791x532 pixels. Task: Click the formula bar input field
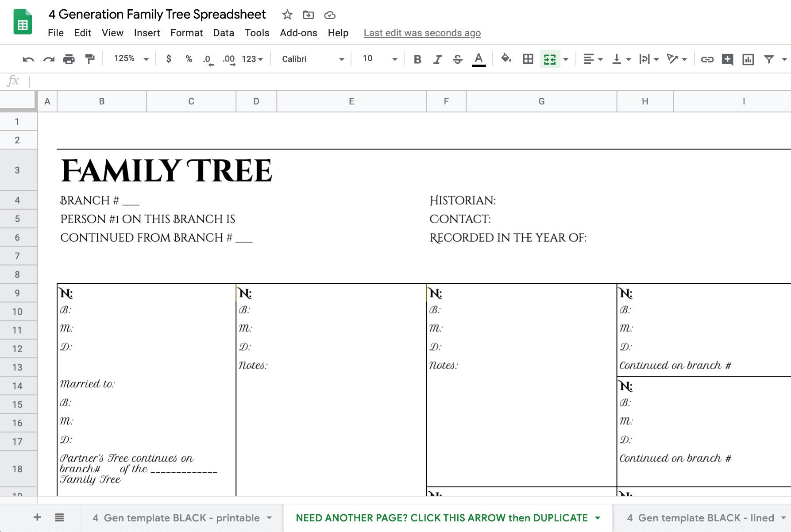177,81
